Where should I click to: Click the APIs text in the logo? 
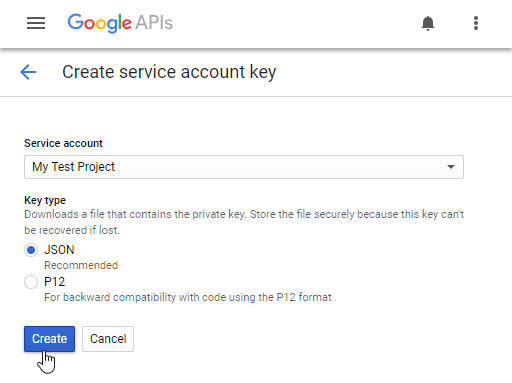(154, 23)
